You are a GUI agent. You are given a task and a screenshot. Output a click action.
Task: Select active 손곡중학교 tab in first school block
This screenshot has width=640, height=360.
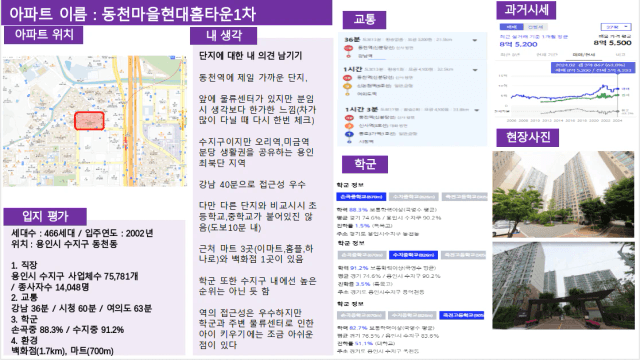pyautogui.click(x=361, y=197)
